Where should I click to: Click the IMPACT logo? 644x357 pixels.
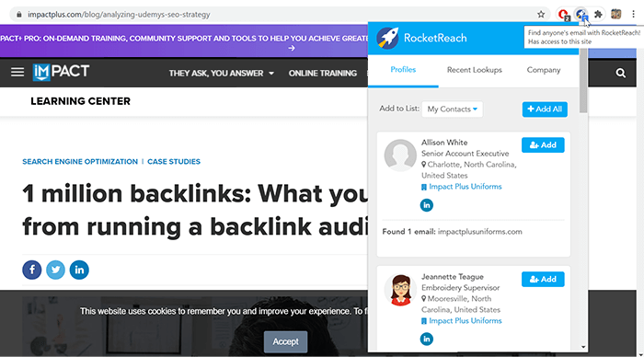(x=61, y=72)
